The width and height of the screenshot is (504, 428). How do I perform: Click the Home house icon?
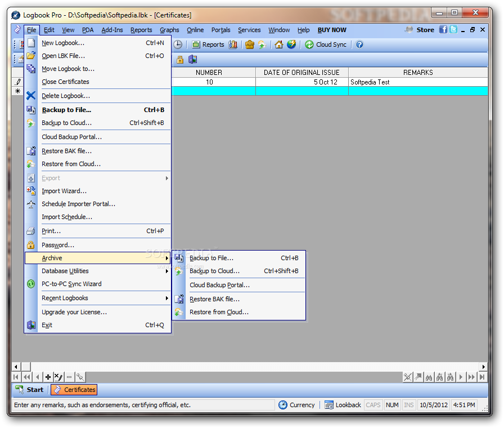[278, 44]
